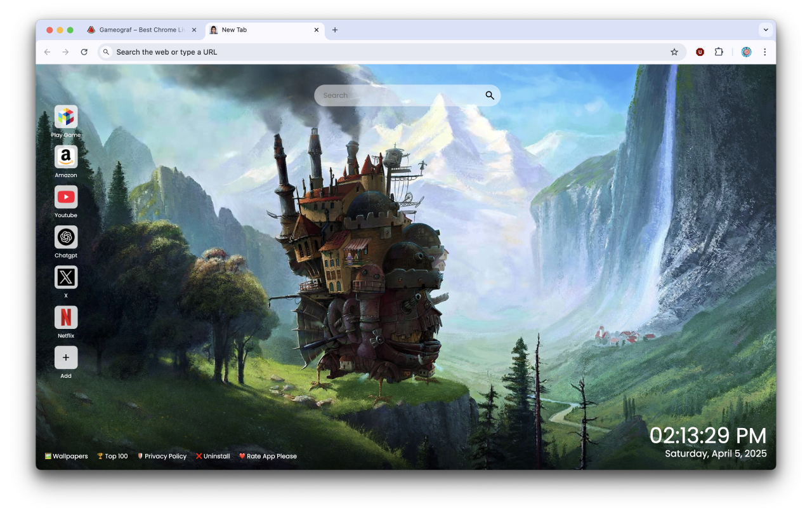Open the Wallpapers link
This screenshot has width=812, height=508.
[x=66, y=455]
